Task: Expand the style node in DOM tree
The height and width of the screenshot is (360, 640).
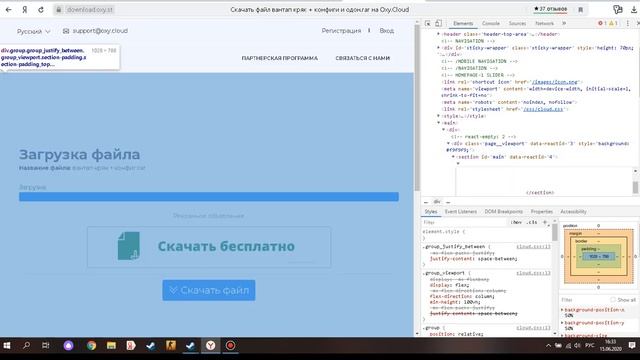Action: tap(438, 116)
